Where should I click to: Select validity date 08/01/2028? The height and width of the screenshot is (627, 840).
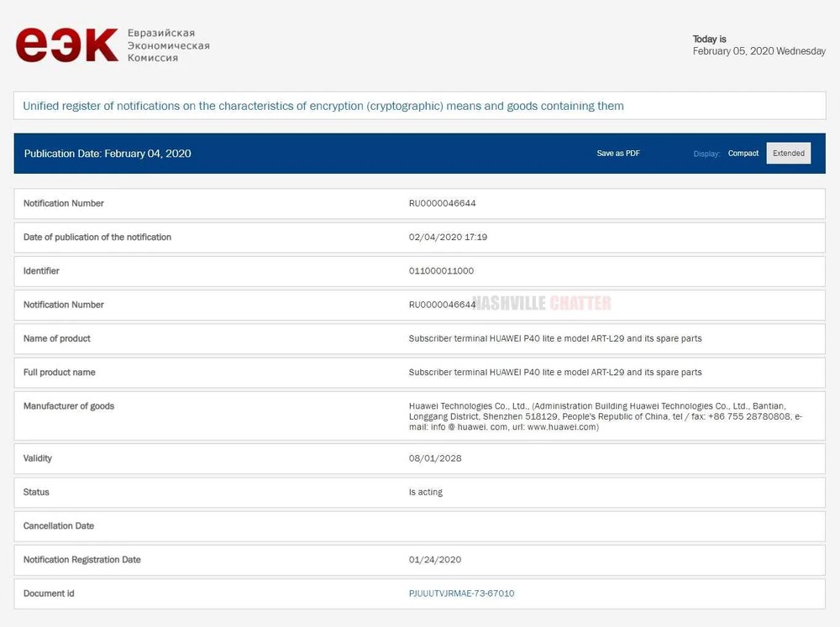[x=435, y=458]
